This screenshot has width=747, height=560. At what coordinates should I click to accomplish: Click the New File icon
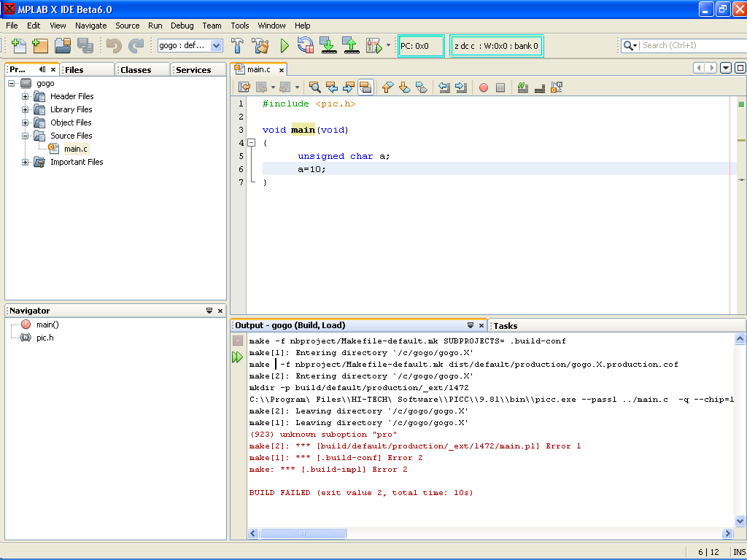coord(19,46)
